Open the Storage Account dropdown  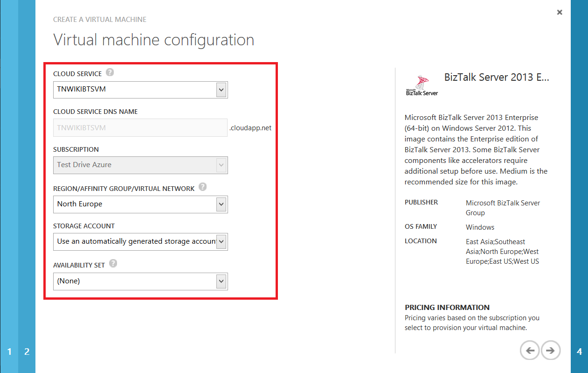(140, 241)
